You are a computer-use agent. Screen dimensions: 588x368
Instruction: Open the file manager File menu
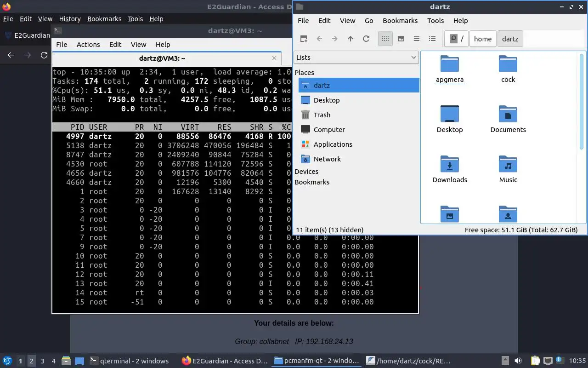tap(303, 21)
